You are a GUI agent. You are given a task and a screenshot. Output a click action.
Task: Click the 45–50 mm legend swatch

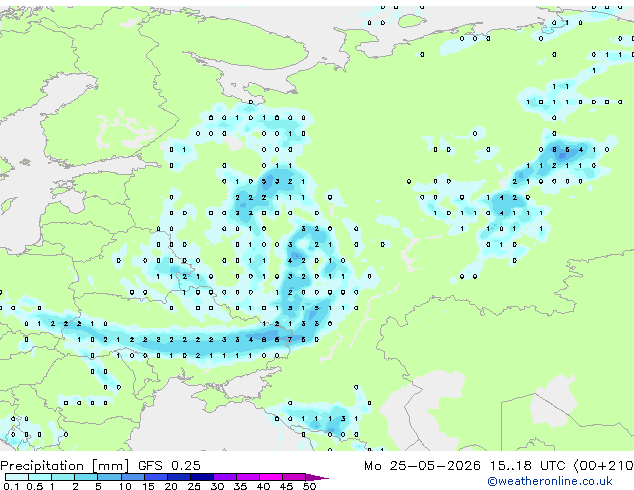click(x=294, y=477)
